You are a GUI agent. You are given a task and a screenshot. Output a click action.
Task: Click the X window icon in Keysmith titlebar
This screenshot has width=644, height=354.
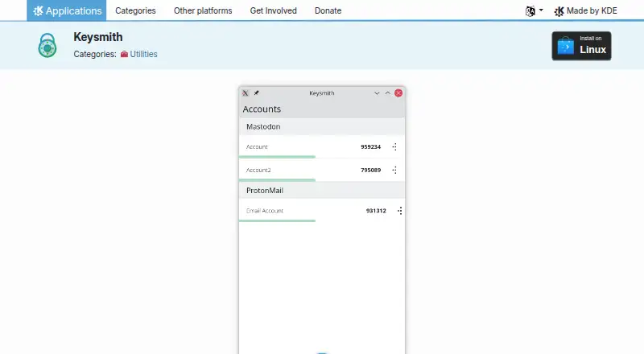point(246,93)
